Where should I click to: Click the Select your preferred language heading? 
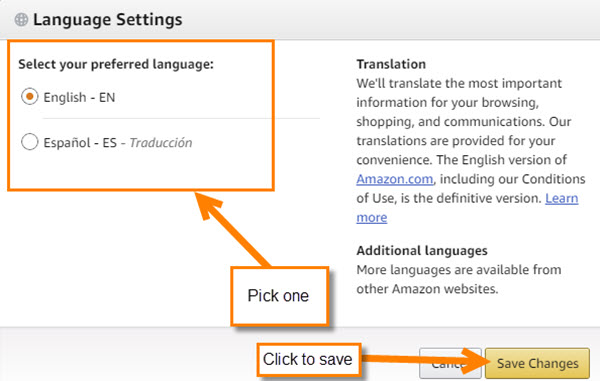[x=116, y=64]
